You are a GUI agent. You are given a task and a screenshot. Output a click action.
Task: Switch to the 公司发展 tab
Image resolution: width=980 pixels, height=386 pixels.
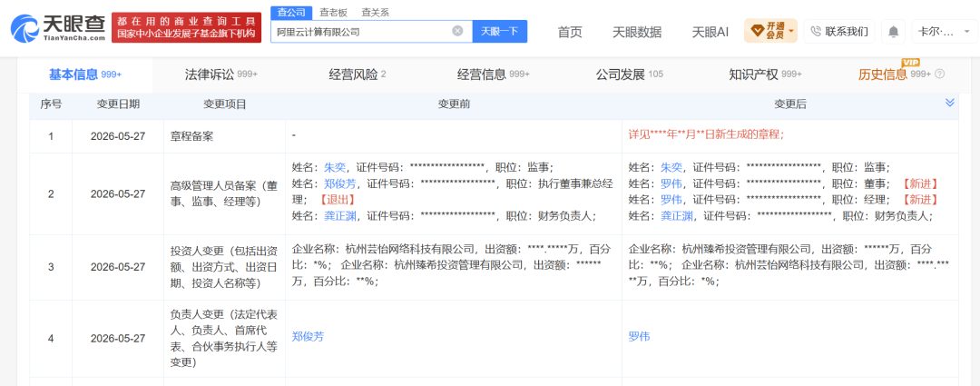coord(630,74)
